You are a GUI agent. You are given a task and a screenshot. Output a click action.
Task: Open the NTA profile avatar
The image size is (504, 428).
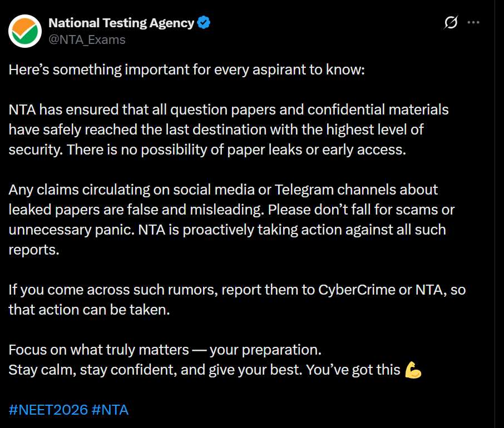click(x=24, y=31)
